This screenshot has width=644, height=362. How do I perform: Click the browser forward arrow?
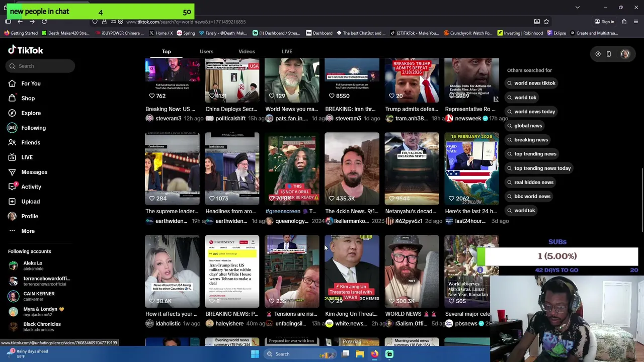[x=32, y=22]
